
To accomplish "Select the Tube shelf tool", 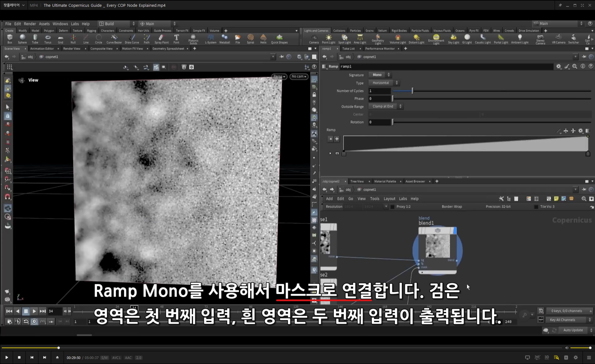I will click(x=35, y=39).
